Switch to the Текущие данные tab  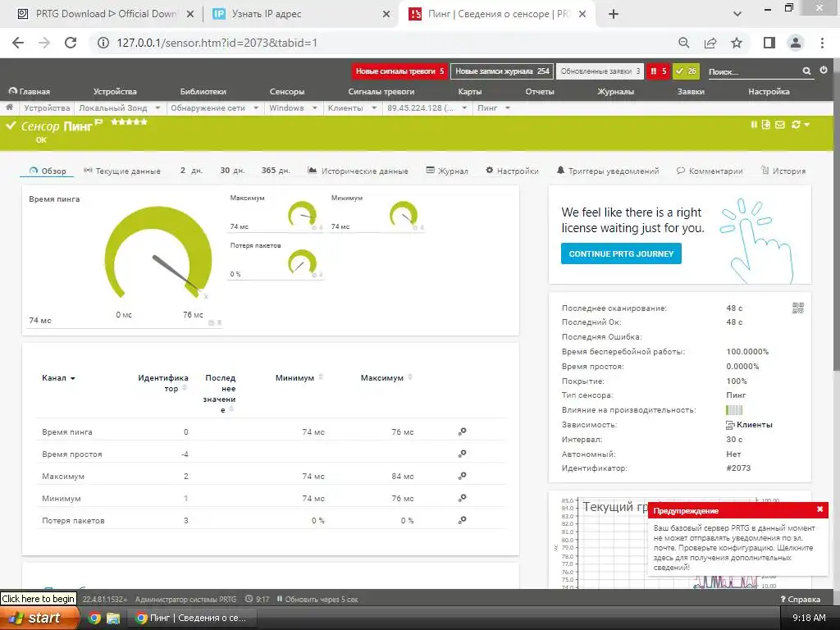122,171
